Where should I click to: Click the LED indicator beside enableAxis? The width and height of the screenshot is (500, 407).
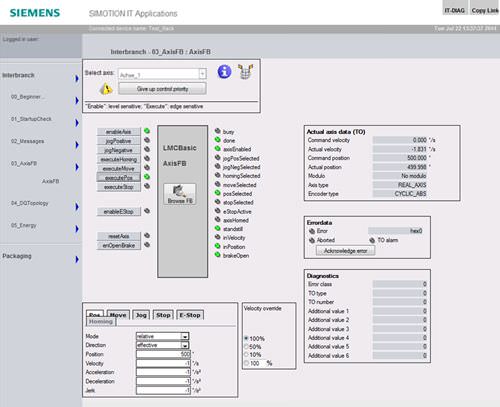click(x=147, y=131)
